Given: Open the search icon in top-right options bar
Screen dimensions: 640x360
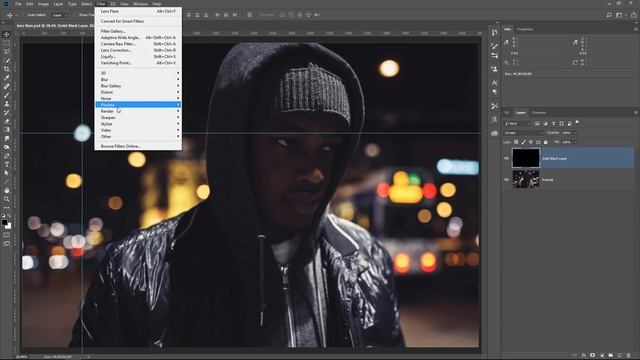Looking at the screenshot, I should (x=609, y=15).
